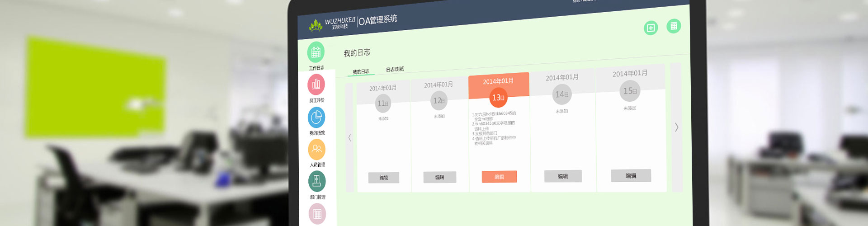Switch to the 我的日志 tab
This screenshot has width=868, height=226.
point(361,72)
